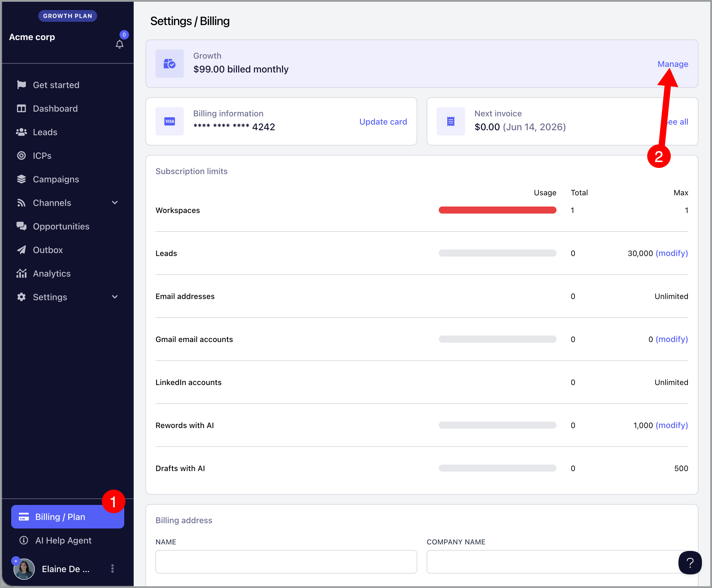Screen dimensions: 712x588
Task: Click modify link for Leads limit
Action: pyautogui.click(x=672, y=253)
